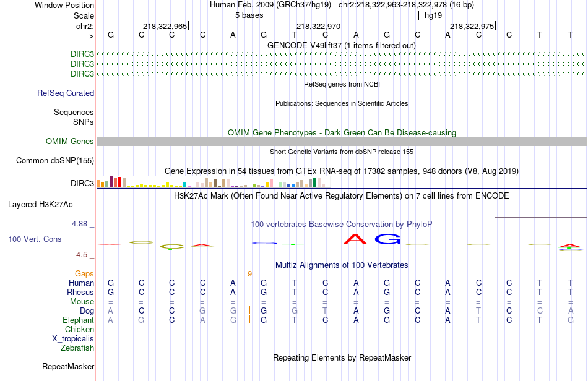Screen dimensions: 588x381
Task: Click the large red A conservation logo
Action: click(355, 239)
